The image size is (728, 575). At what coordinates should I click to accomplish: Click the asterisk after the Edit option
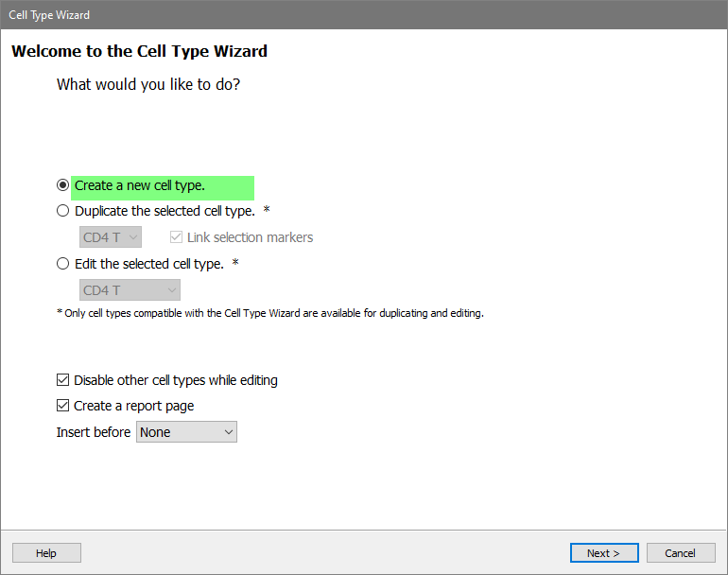click(235, 264)
